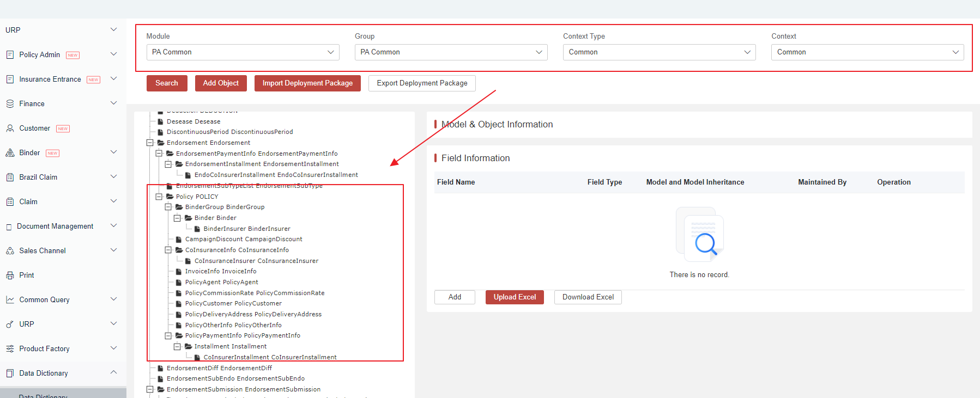
Task: Click the Product Factory icon
Action: pyautogui.click(x=10, y=348)
